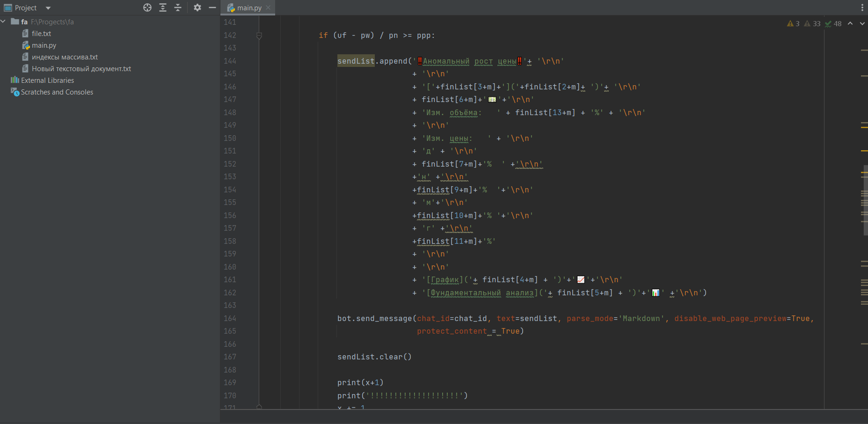Image resolution: width=868 pixels, height=424 pixels.
Task: Click the editor vertical scrollbar thumb
Action: click(x=866, y=200)
